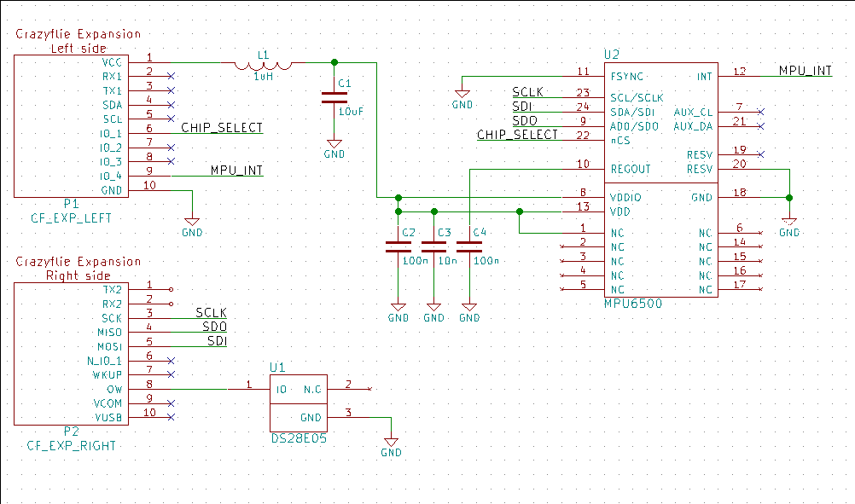Select CHIP_SELECT label on P1 IO_1

[x=222, y=128]
